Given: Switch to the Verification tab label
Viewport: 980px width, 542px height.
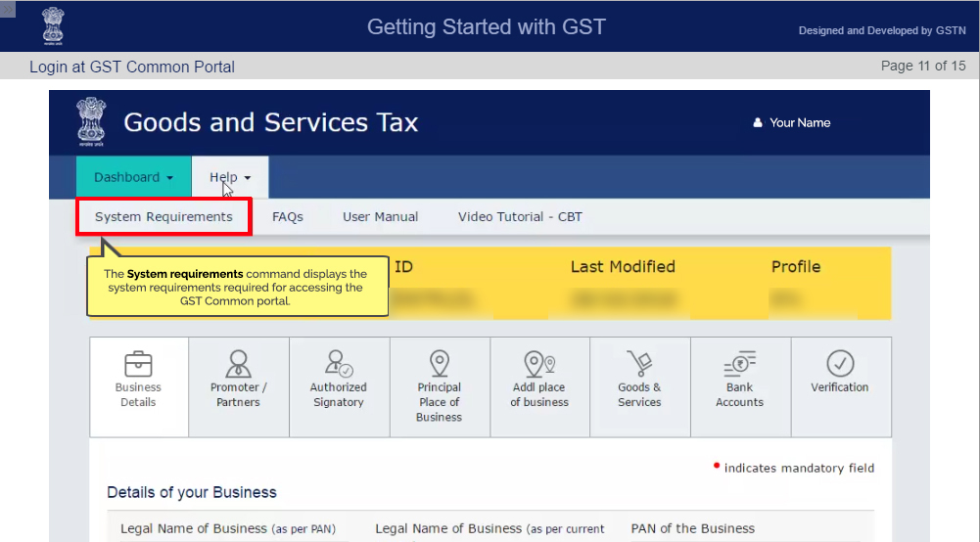Looking at the screenshot, I should pos(840,387).
